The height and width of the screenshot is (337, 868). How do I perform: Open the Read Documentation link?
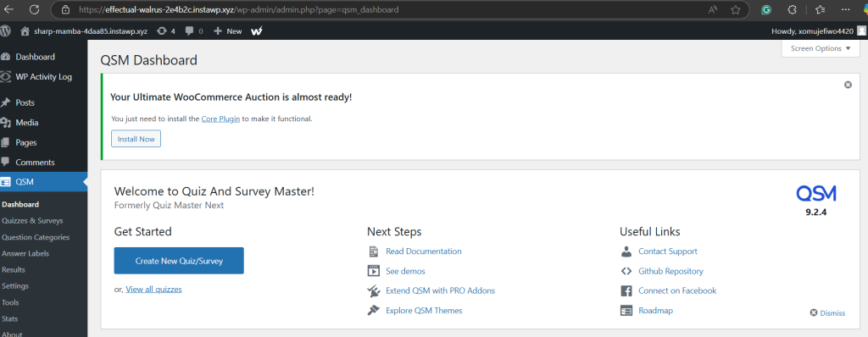click(424, 251)
